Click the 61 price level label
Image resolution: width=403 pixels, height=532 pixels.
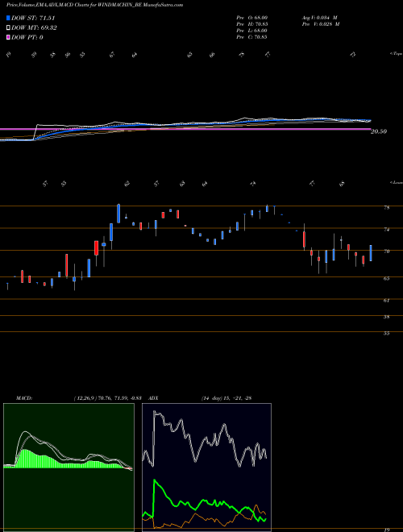pyautogui.click(x=386, y=301)
